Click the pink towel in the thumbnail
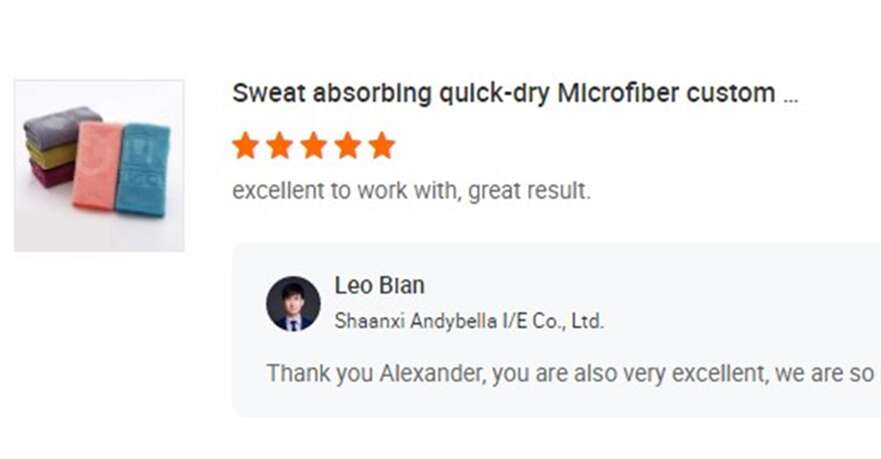 (x=97, y=165)
